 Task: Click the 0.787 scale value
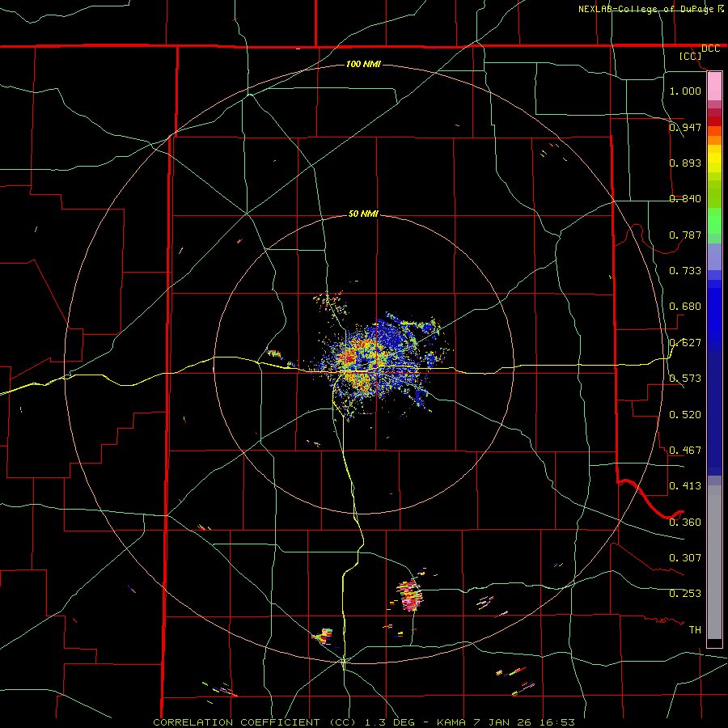click(685, 235)
